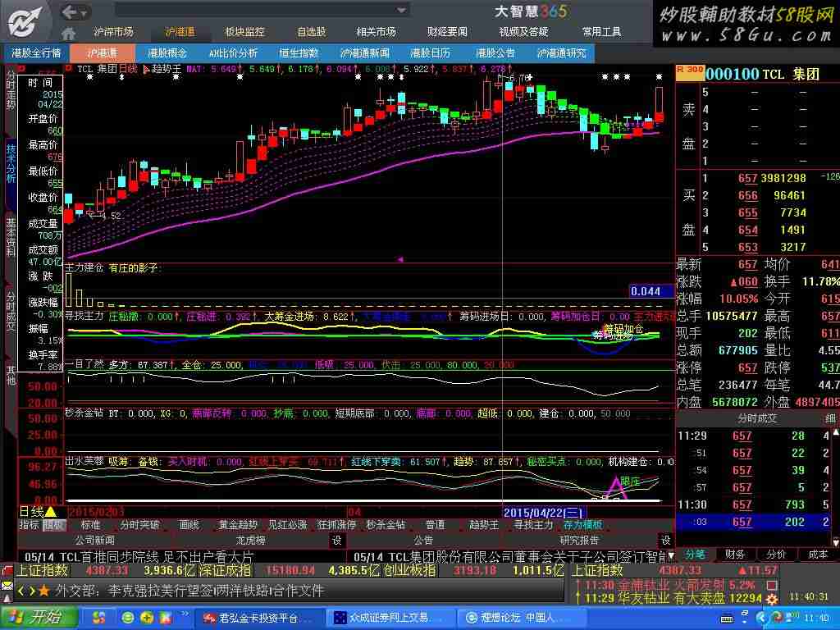Switch to the AH比价分析 tab

pos(233,53)
